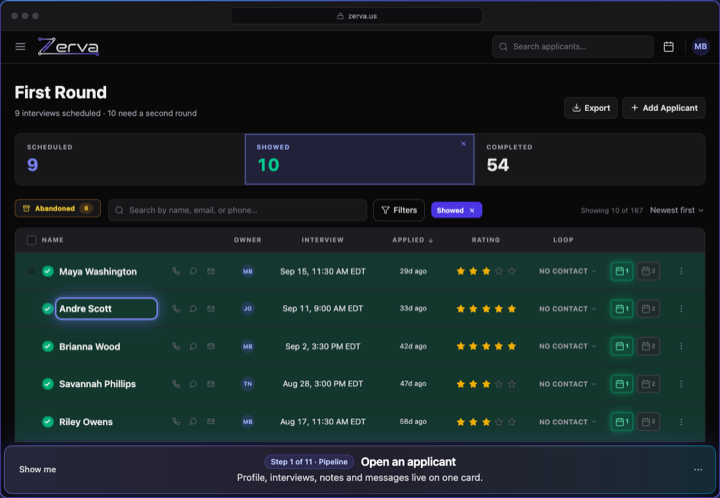Image resolution: width=720 pixels, height=498 pixels.
Task: Sort by the APPLIED column header
Action: click(x=412, y=240)
